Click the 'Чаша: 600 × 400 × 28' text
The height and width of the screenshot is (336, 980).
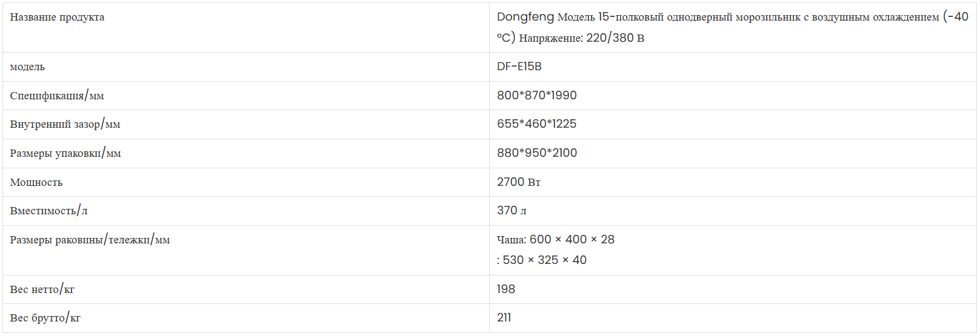555,240
